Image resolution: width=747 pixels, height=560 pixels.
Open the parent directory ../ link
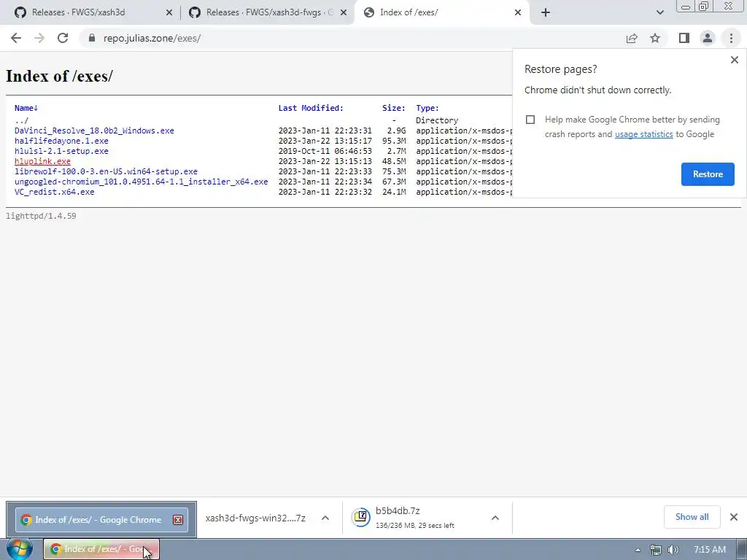pos(21,120)
